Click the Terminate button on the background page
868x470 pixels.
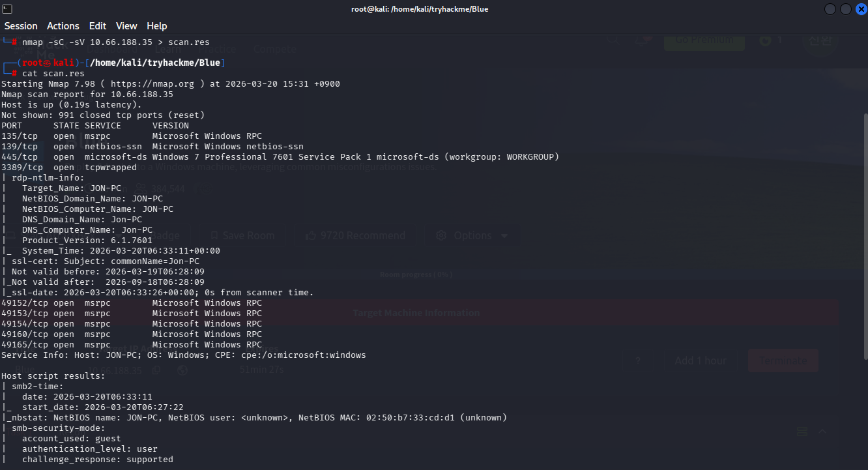tap(783, 360)
